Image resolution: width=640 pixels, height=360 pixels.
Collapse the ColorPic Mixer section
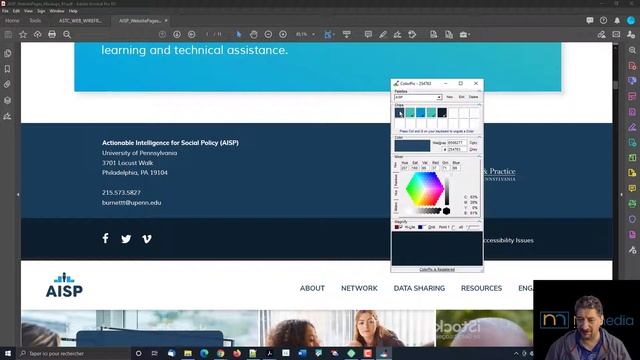click(x=479, y=156)
